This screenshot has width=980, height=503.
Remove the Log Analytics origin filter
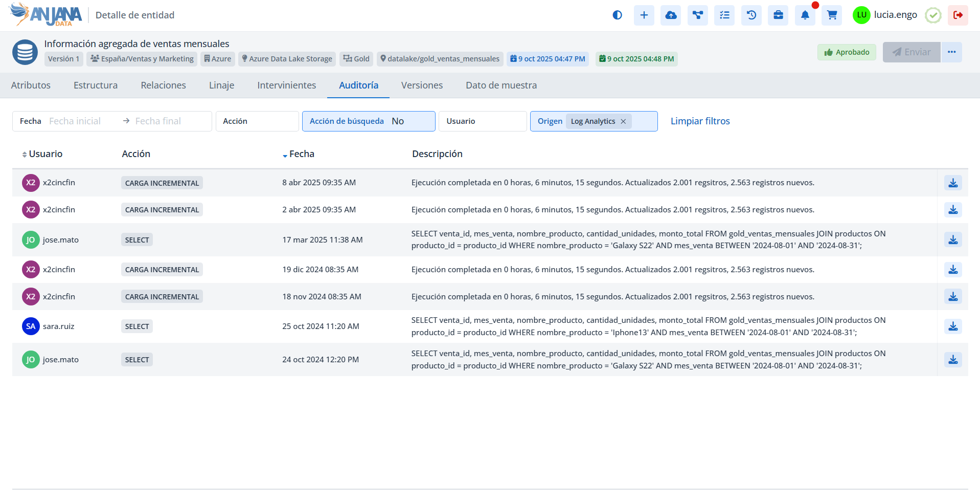pyautogui.click(x=623, y=121)
